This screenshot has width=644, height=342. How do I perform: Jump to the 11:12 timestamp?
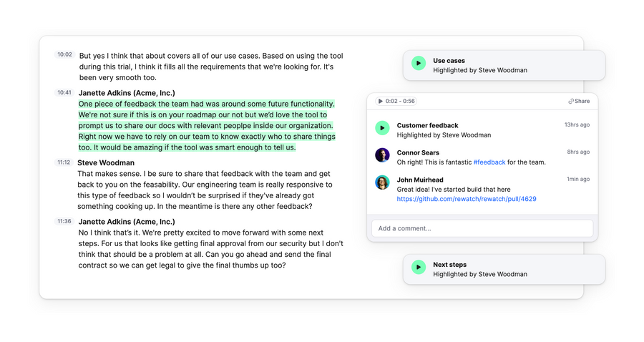(64, 162)
